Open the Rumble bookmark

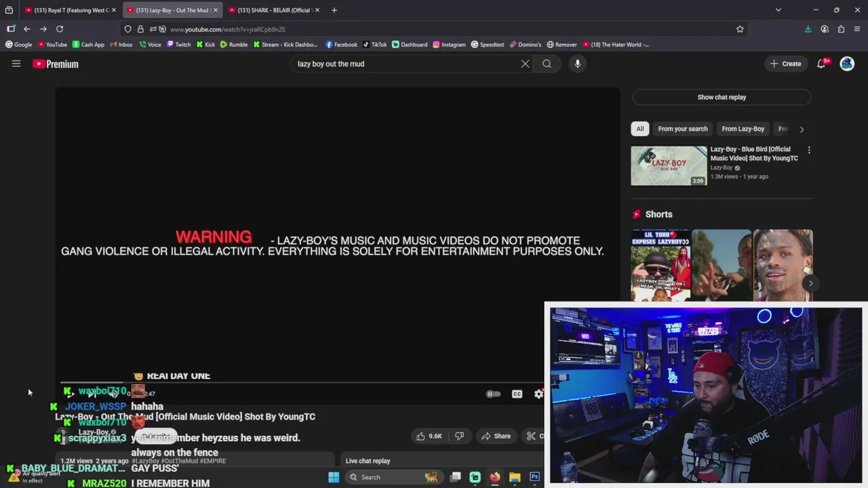(234, 45)
